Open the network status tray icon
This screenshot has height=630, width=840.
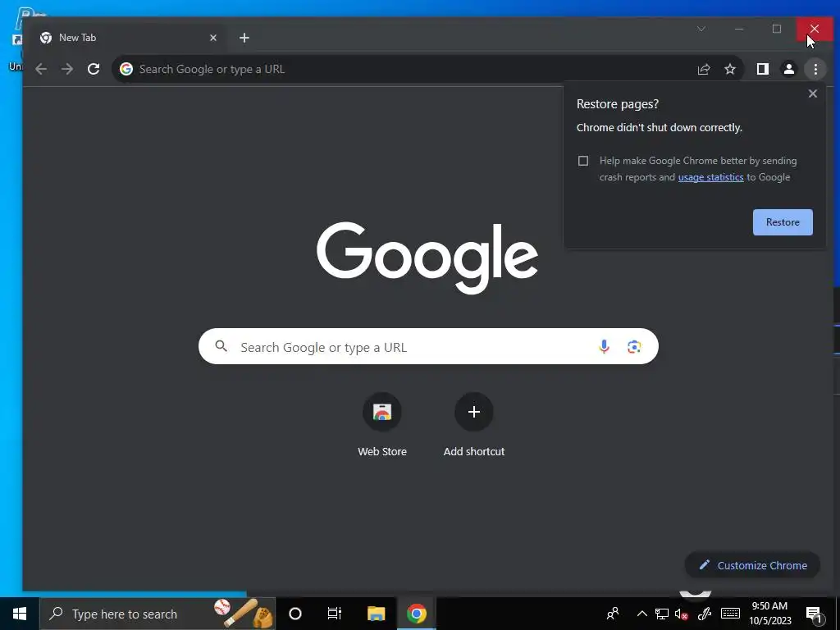662,614
